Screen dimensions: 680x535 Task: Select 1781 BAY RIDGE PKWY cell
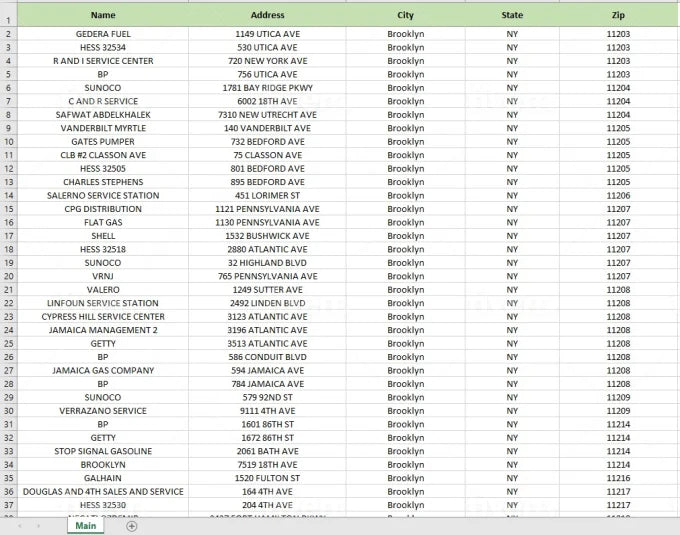(x=267, y=88)
